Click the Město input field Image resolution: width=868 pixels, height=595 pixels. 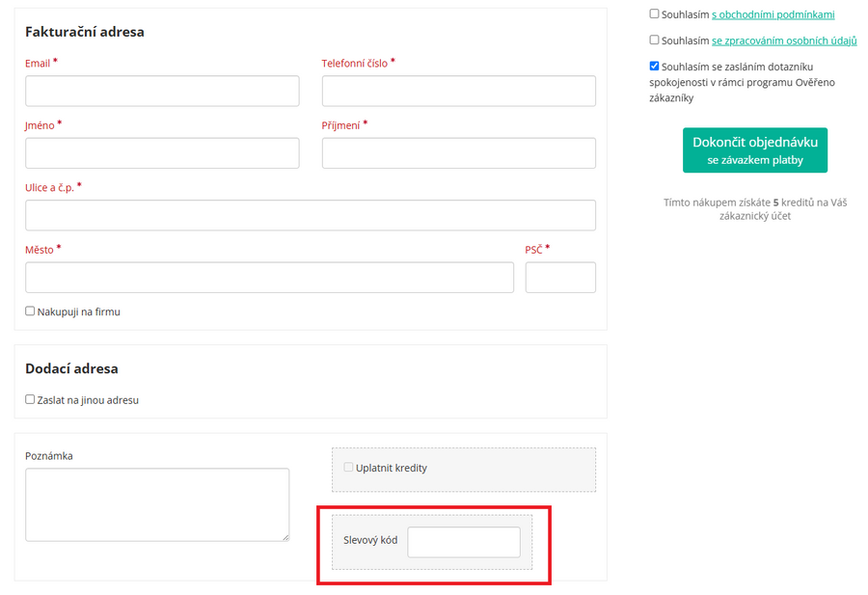(x=269, y=278)
